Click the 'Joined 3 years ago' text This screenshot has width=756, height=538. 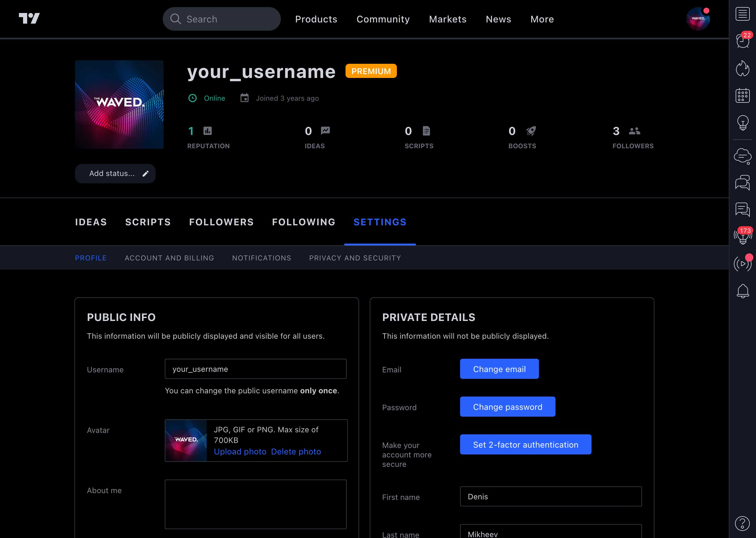(x=287, y=98)
